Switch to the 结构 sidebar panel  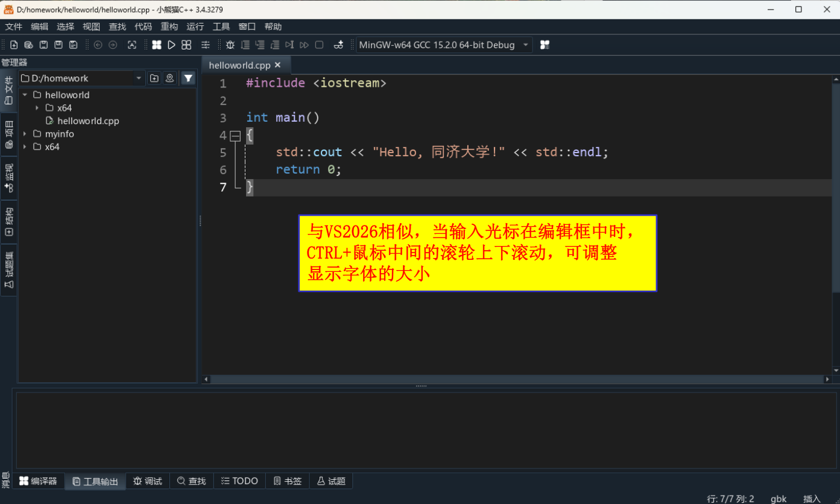(x=8, y=221)
